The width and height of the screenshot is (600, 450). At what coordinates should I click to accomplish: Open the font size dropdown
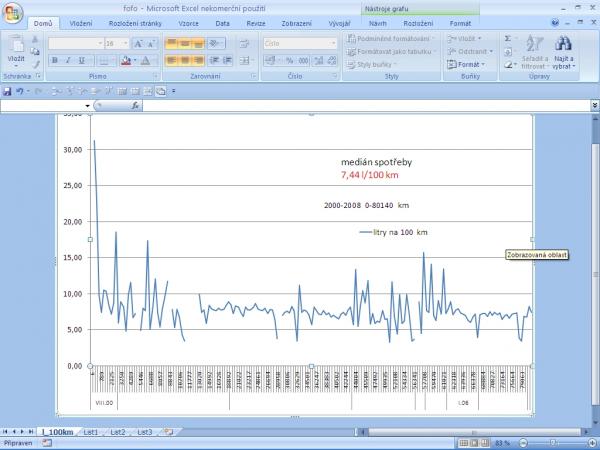125,43
